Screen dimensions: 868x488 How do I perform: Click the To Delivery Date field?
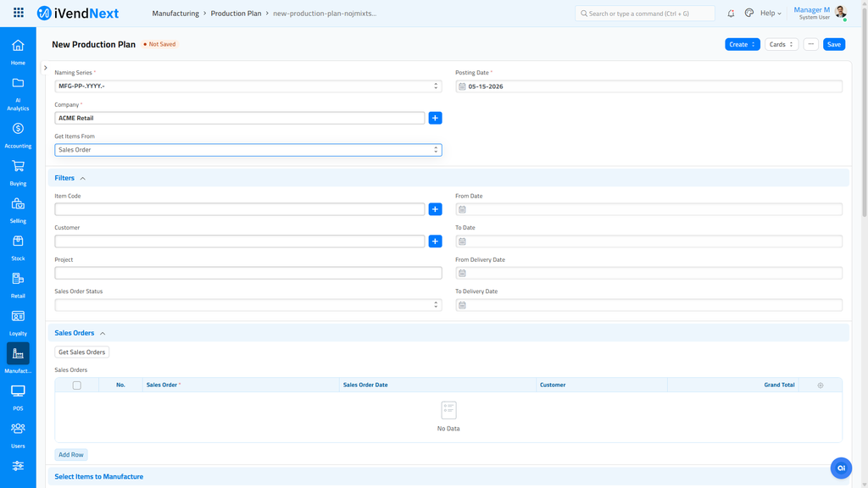pyautogui.click(x=648, y=305)
